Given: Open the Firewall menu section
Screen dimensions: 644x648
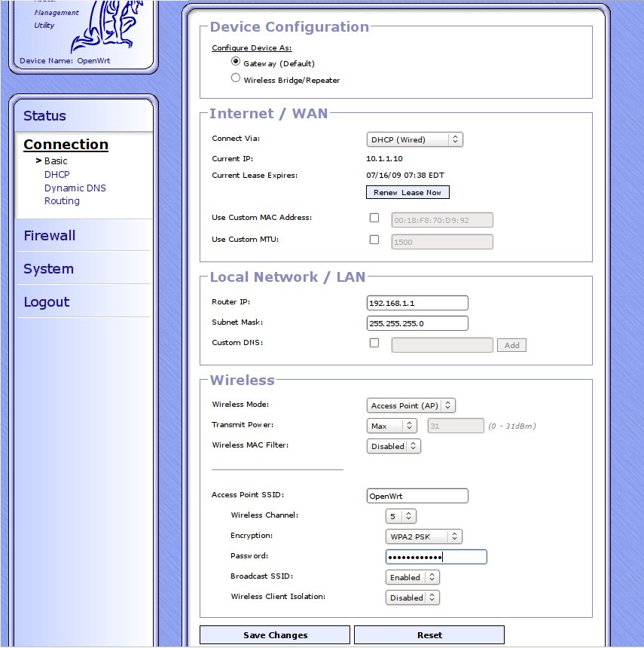Looking at the screenshot, I should (x=50, y=236).
